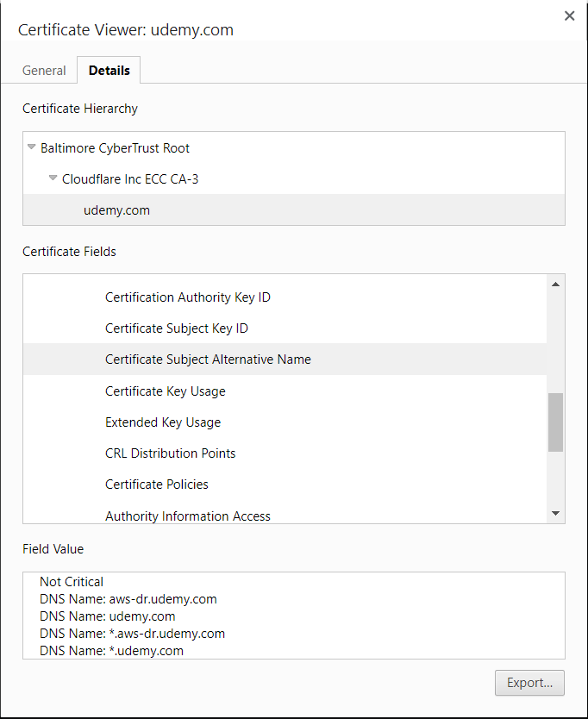Image resolution: width=588 pixels, height=719 pixels.
Task: Collapse the Cloudflare Inc ECC CA-3 node
Action: [x=53, y=179]
